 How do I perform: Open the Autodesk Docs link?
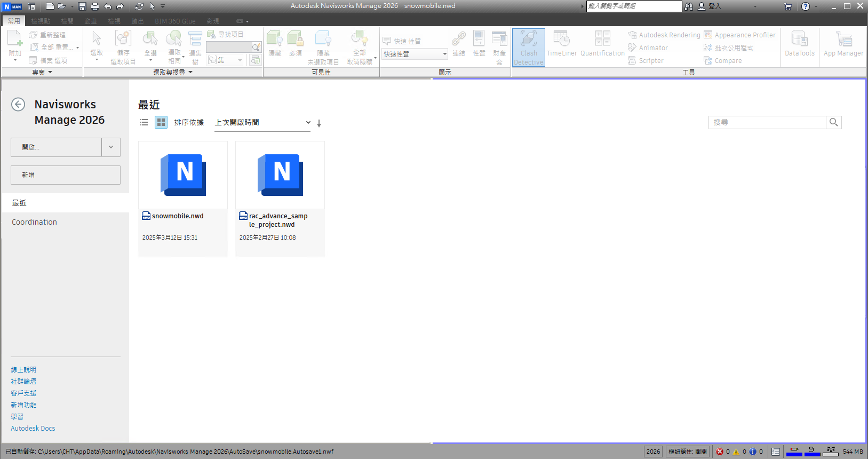(x=33, y=428)
